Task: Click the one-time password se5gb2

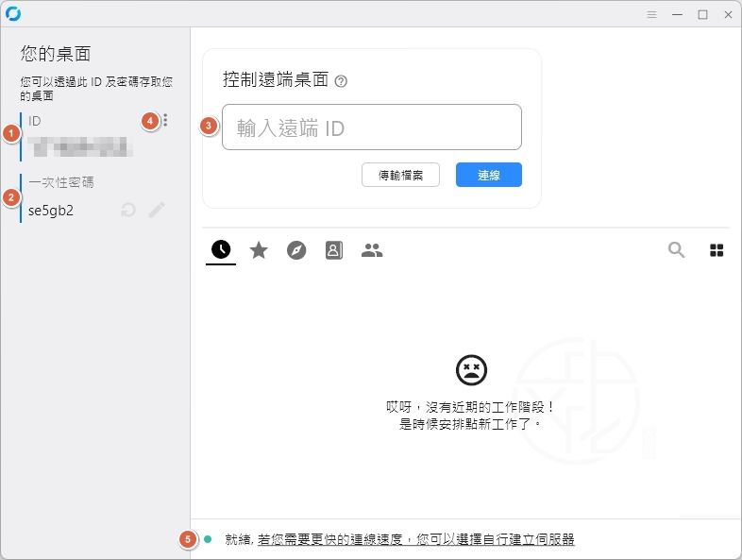Action: click(51, 211)
